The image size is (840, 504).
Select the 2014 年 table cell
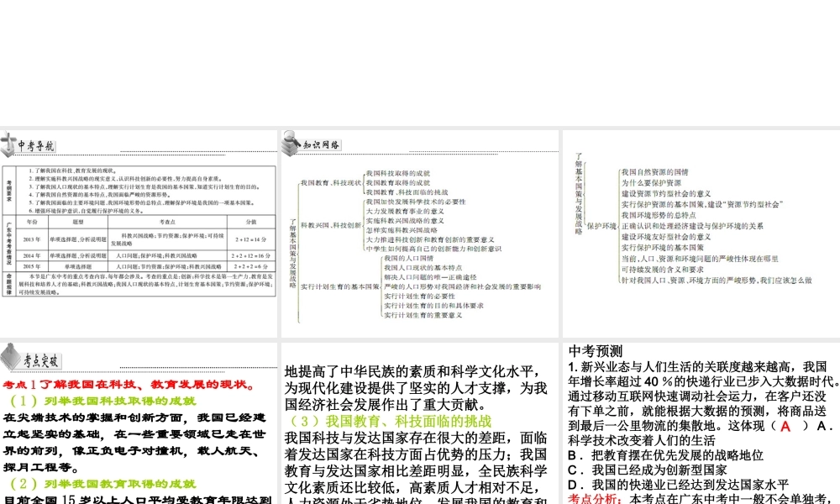point(32,255)
